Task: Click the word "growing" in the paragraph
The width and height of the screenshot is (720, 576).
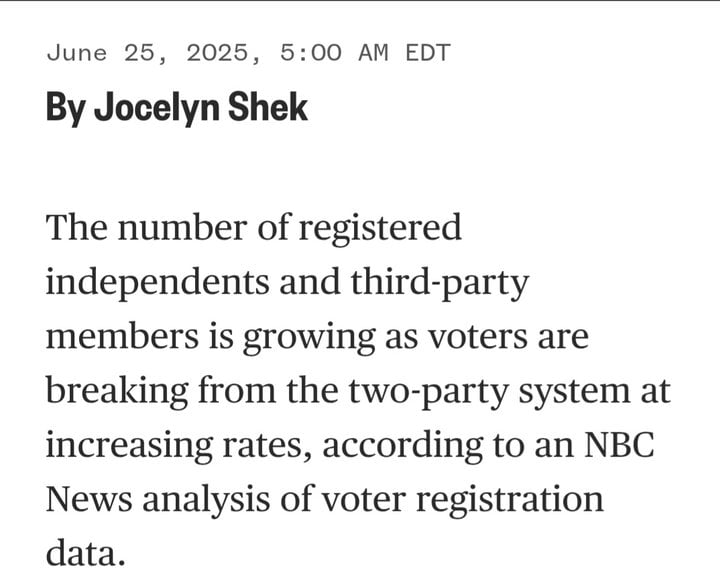Action: [x=309, y=337]
